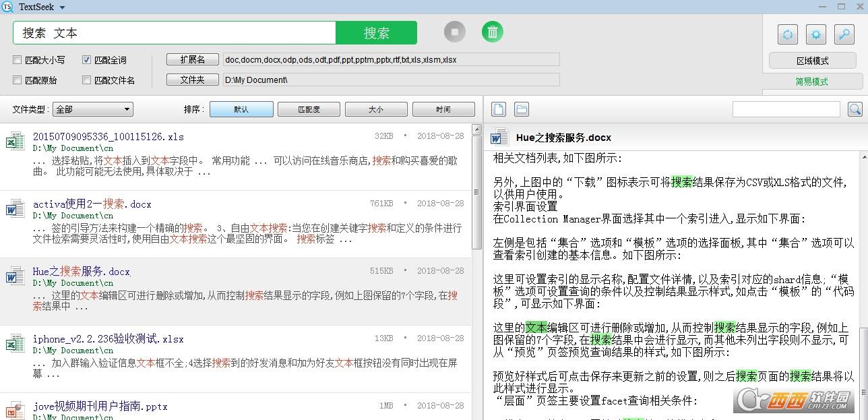Click the green 搜索 button
868x420 pixels.
(x=376, y=32)
